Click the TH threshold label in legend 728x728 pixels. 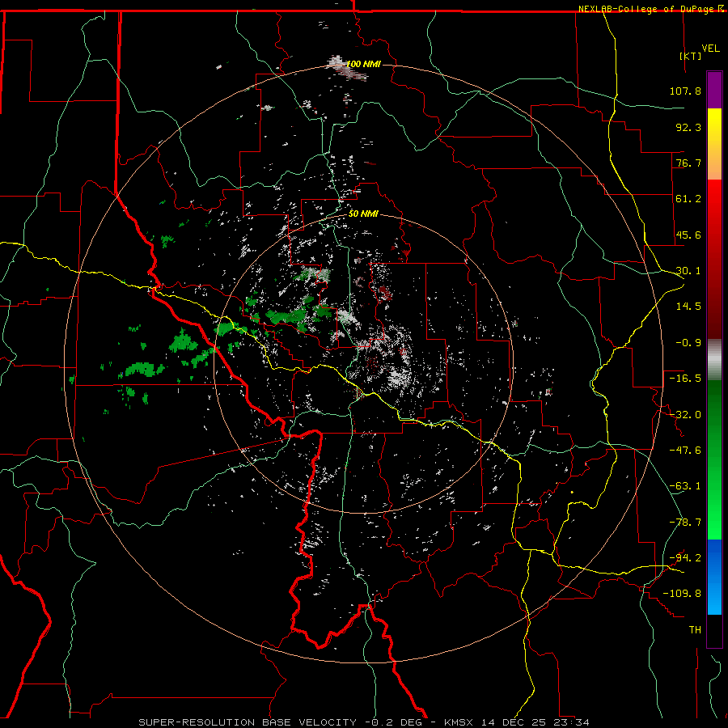coord(695,630)
